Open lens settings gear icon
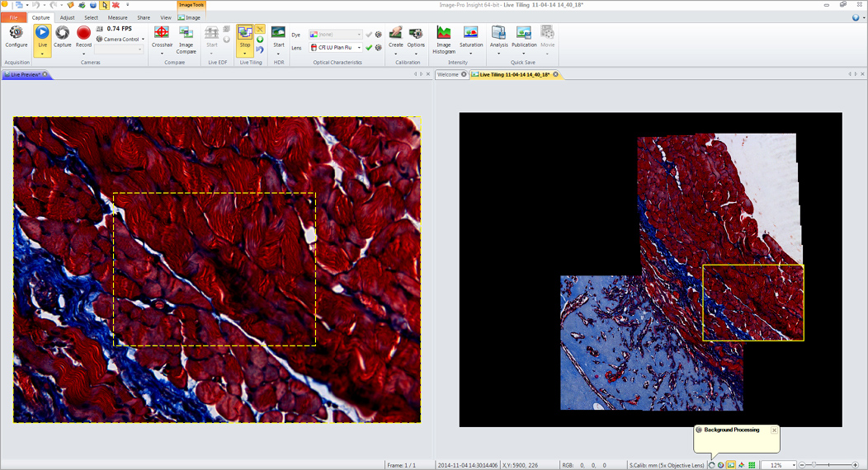 pos(379,48)
